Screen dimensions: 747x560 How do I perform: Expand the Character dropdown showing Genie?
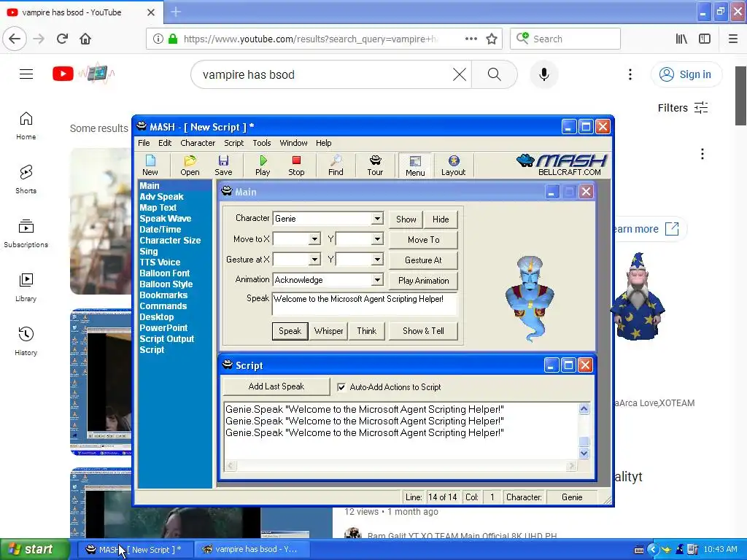(x=377, y=219)
